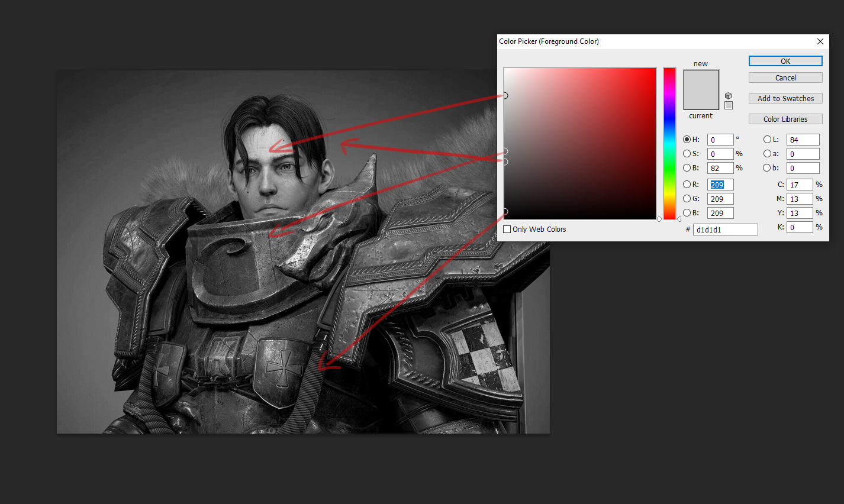Pick a color in the saturation-brightness field
The height and width of the screenshot is (504, 844).
580,144
